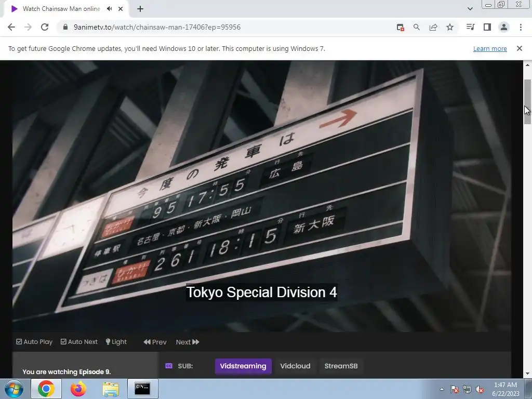Click the page scrollbar thumb
The image size is (532, 399).
point(527,102)
